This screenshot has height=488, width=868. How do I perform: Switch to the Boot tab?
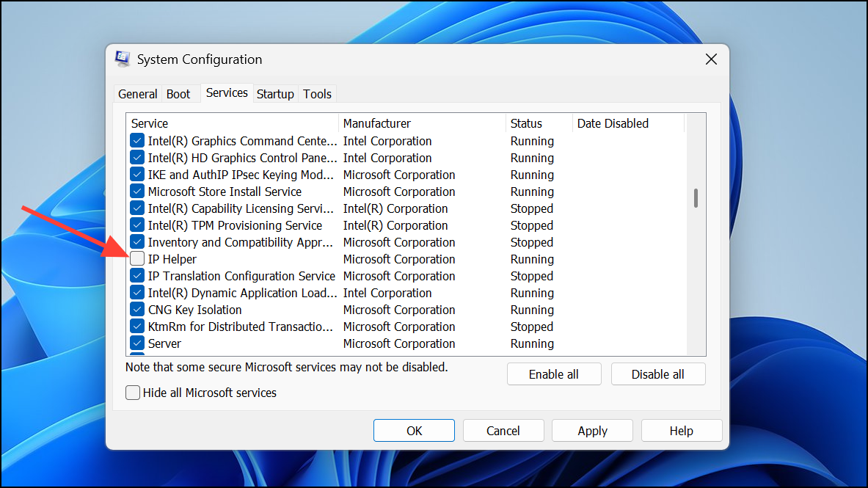pyautogui.click(x=178, y=94)
